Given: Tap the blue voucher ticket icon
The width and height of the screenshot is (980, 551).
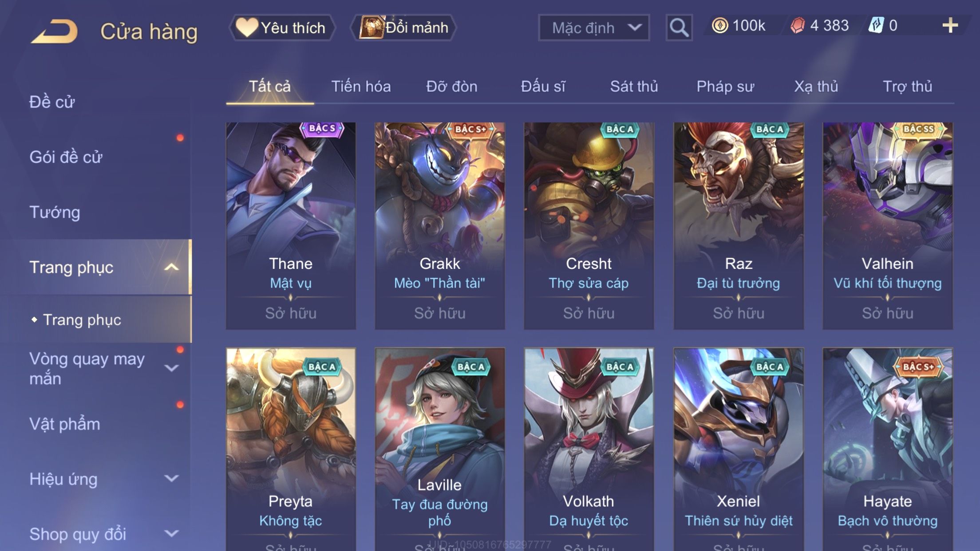Looking at the screenshot, I should (x=876, y=25).
